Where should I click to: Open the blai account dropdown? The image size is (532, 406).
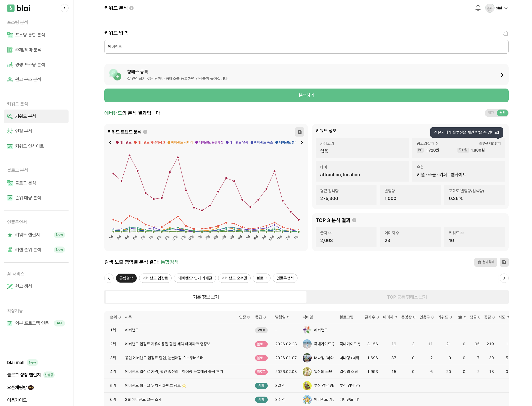click(497, 8)
